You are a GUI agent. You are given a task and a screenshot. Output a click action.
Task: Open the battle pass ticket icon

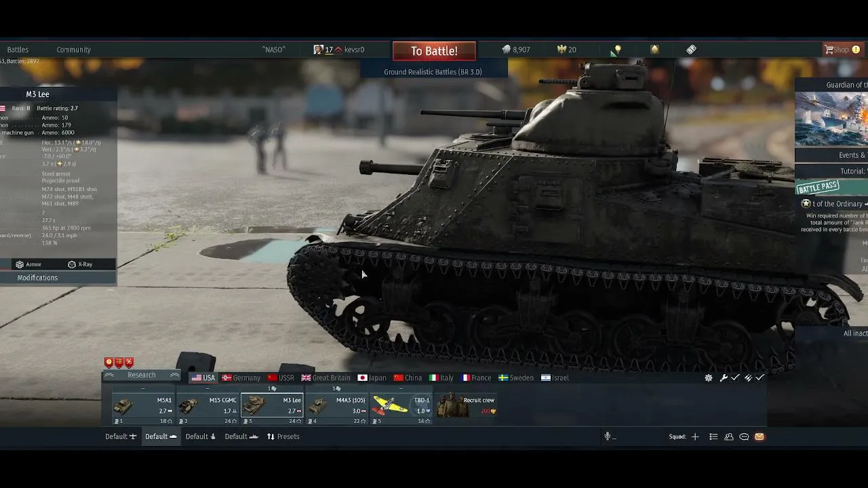691,49
